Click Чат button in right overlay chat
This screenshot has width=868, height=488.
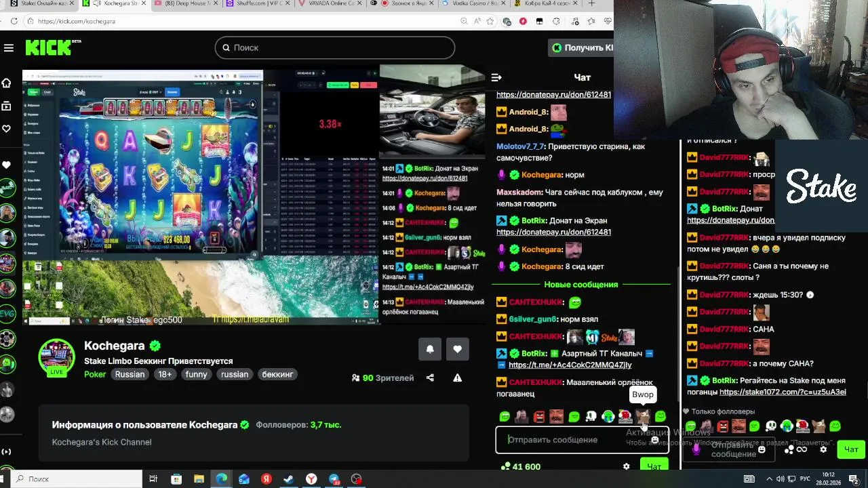[x=851, y=449]
